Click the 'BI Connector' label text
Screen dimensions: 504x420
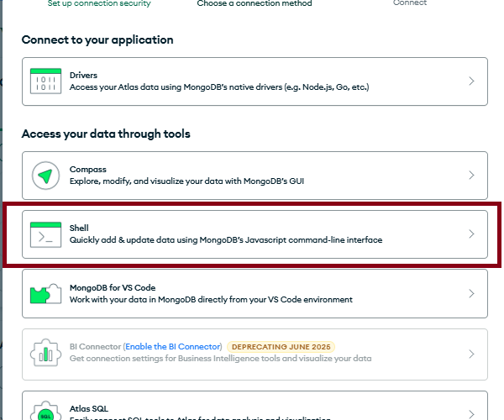tap(95, 346)
